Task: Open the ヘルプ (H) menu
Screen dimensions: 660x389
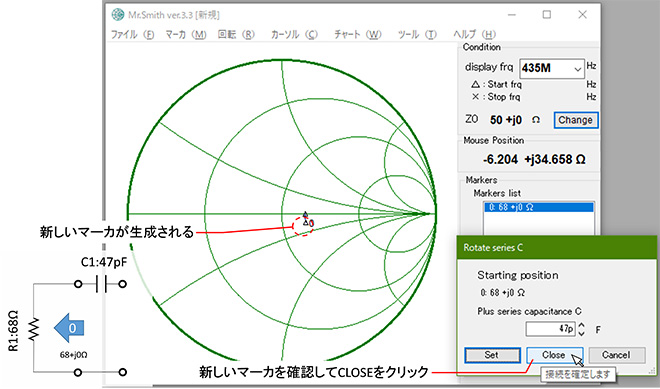Action: point(474,35)
